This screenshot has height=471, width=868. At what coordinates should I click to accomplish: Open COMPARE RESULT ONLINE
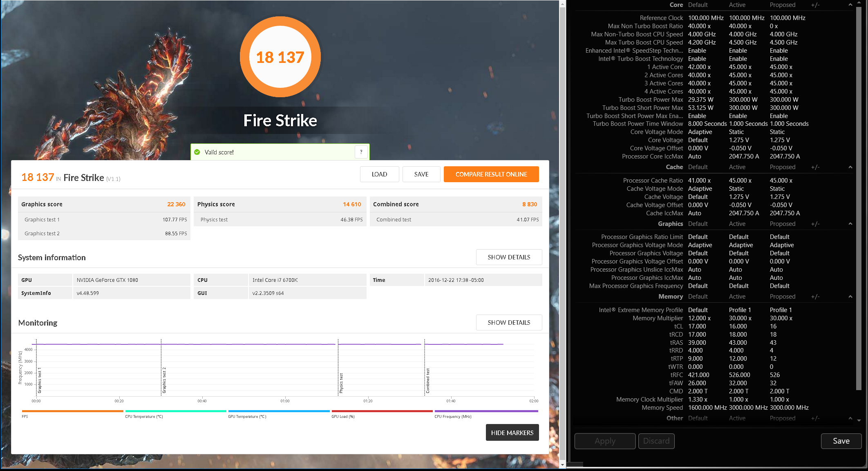491,174
